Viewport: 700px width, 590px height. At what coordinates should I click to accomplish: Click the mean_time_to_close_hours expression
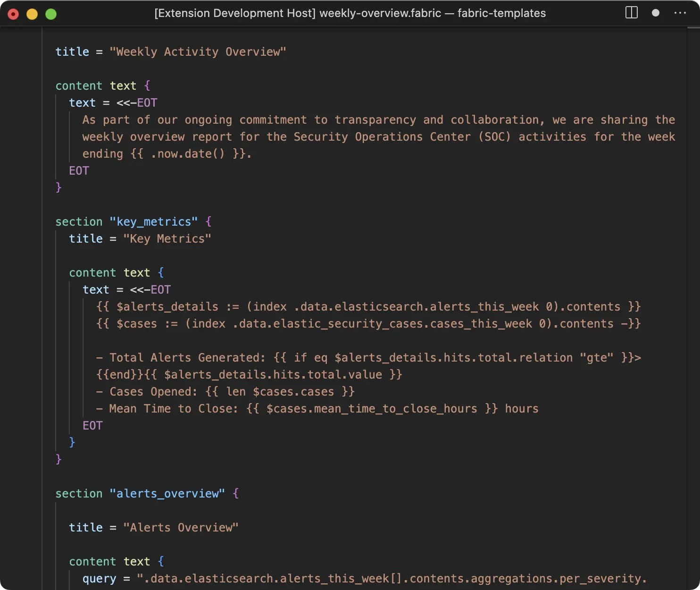pyautogui.click(x=373, y=408)
